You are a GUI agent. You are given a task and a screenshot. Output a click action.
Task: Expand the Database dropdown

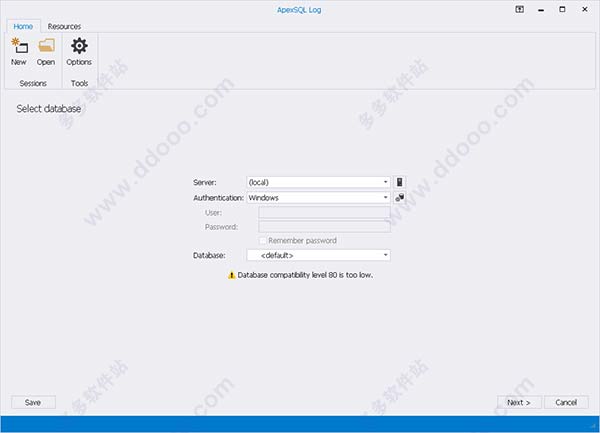click(385, 255)
